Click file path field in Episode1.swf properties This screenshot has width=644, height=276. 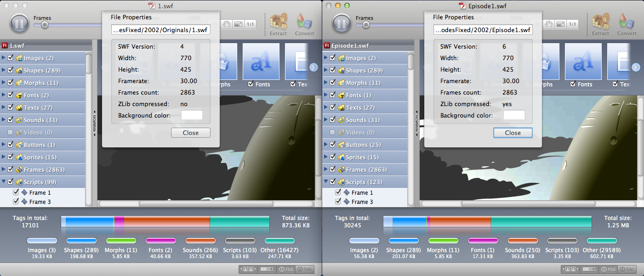coord(483,30)
